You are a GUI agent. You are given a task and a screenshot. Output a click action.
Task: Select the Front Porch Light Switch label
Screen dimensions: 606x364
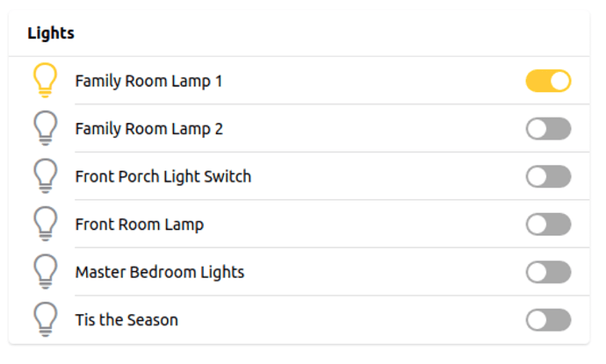pyautogui.click(x=163, y=177)
